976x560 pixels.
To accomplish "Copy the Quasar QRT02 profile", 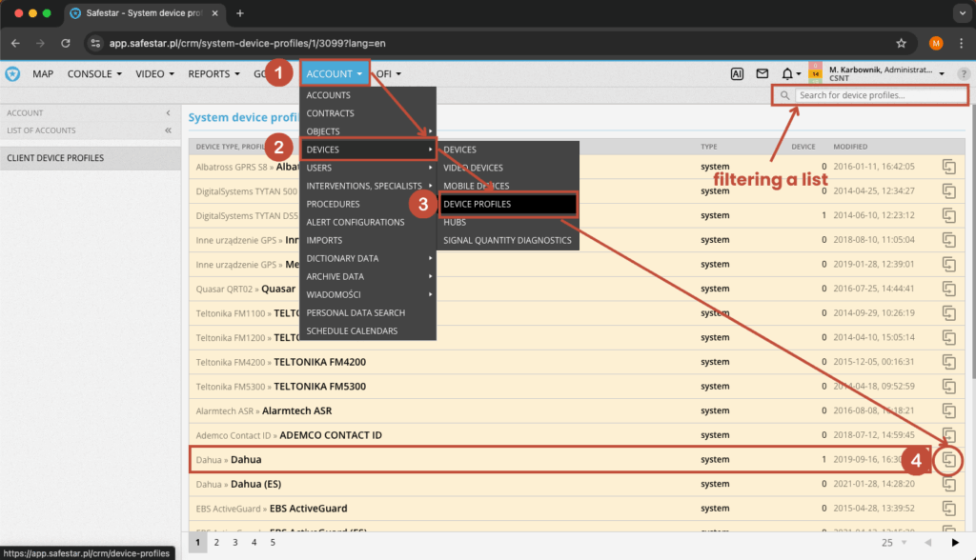I will (948, 289).
